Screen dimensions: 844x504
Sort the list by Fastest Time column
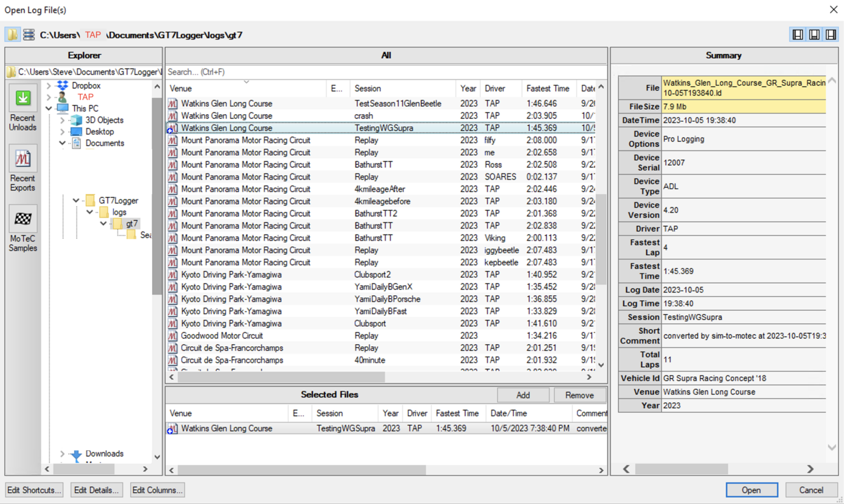coord(547,88)
